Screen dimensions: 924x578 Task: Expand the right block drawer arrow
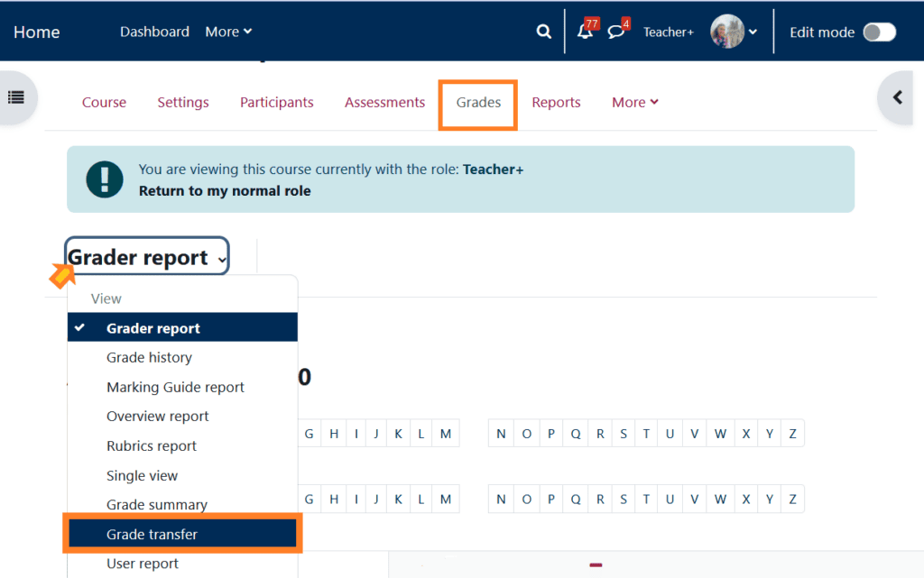[898, 97]
